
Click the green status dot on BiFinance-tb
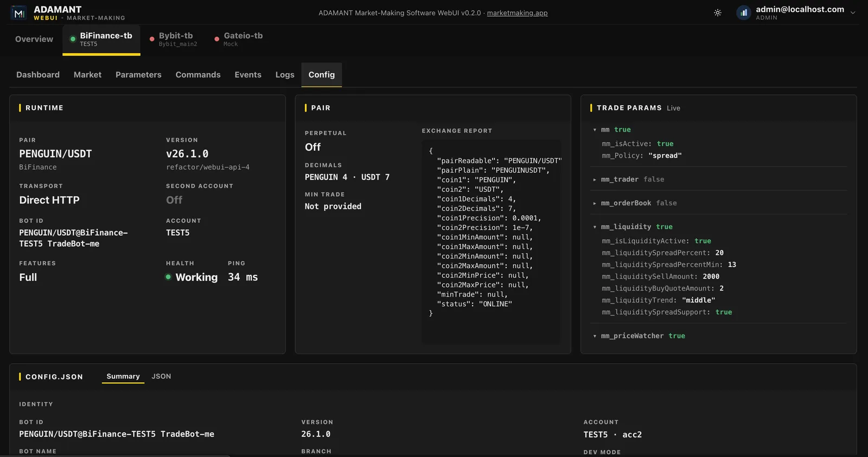[x=73, y=39]
